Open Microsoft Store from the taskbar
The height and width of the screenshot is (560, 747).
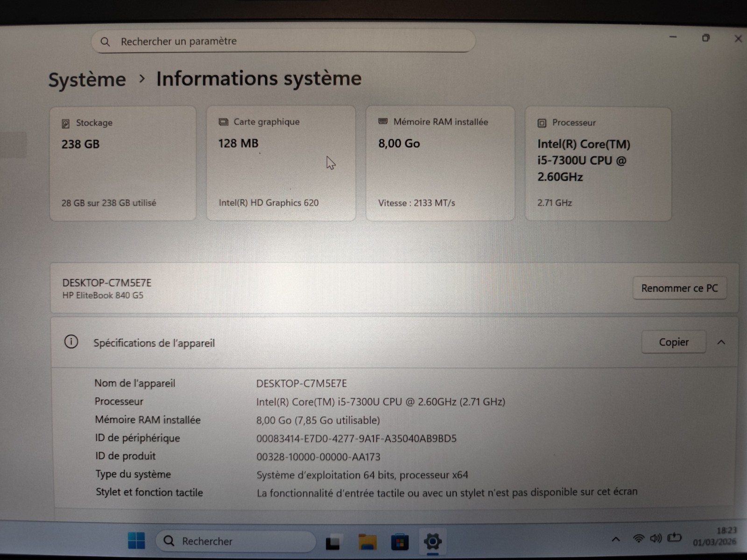point(400,542)
